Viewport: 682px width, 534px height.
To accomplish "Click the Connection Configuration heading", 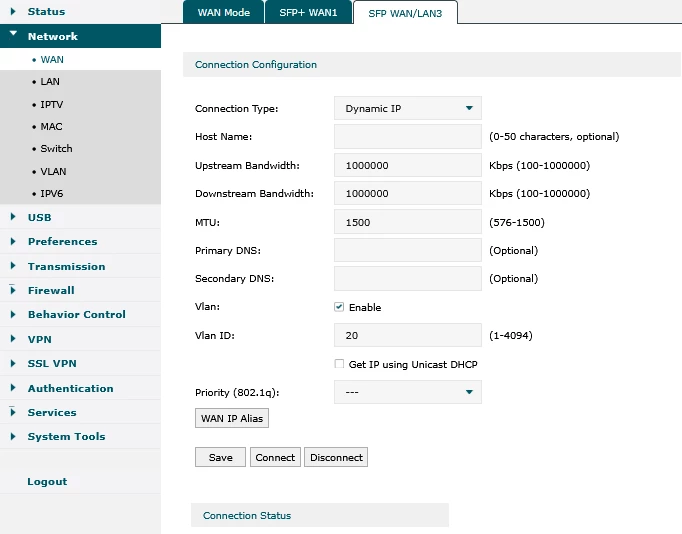I will [x=256, y=64].
